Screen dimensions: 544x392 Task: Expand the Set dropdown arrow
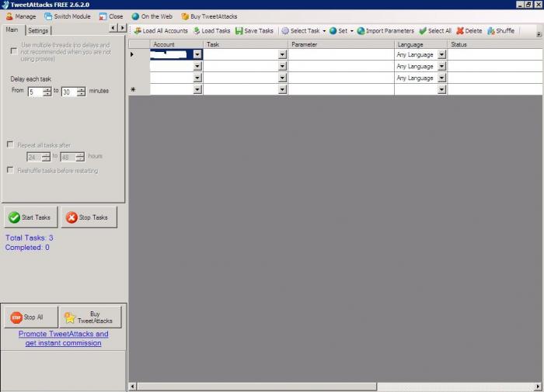[352, 31]
